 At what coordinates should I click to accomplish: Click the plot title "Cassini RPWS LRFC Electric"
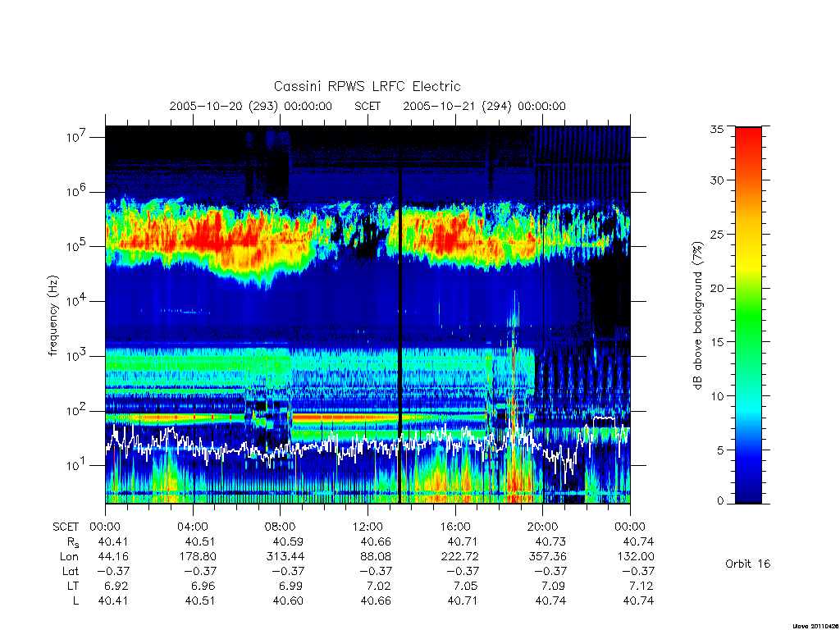(367, 86)
